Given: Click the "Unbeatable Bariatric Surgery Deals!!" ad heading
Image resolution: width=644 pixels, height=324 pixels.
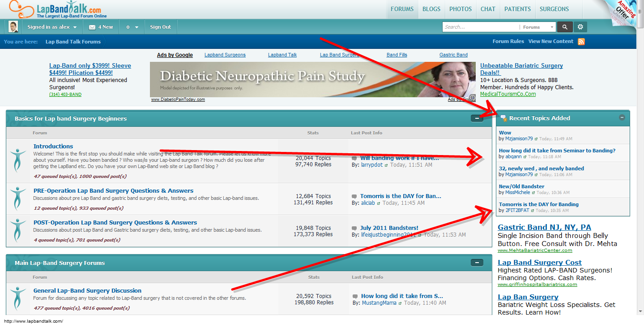Looking at the screenshot, I should tap(522, 69).
